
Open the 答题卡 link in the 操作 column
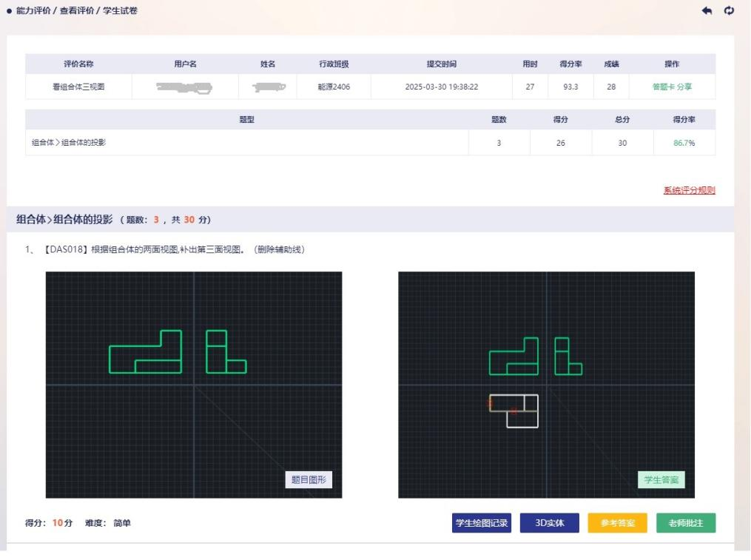pos(663,87)
